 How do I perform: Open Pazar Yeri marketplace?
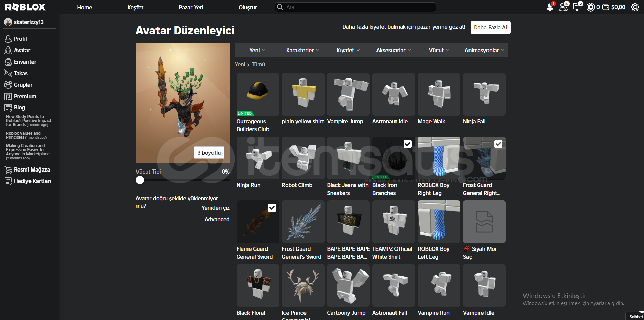tap(191, 7)
